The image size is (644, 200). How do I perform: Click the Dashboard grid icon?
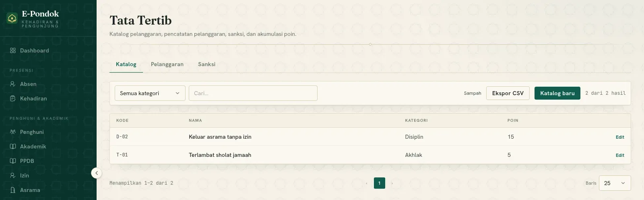coord(13,50)
